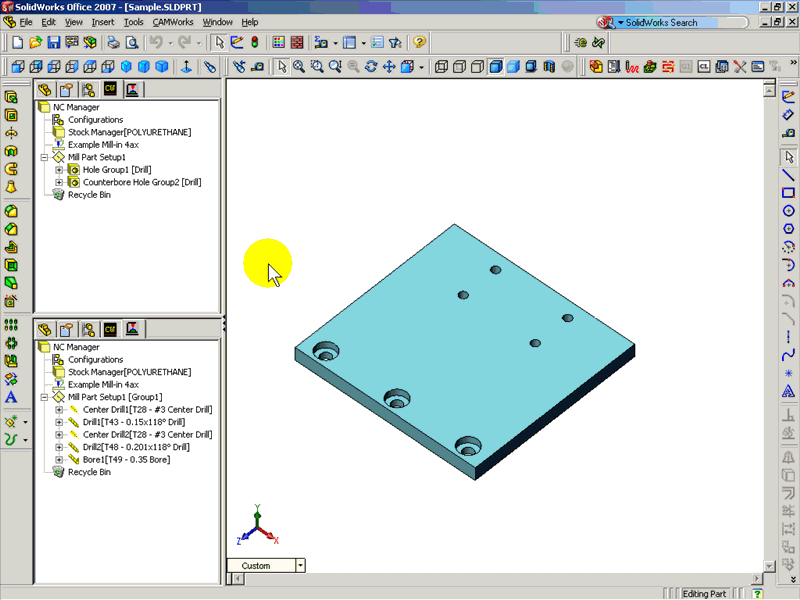Click the Rotate View icon
The width and height of the screenshot is (800, 600).
pos(371,67)
